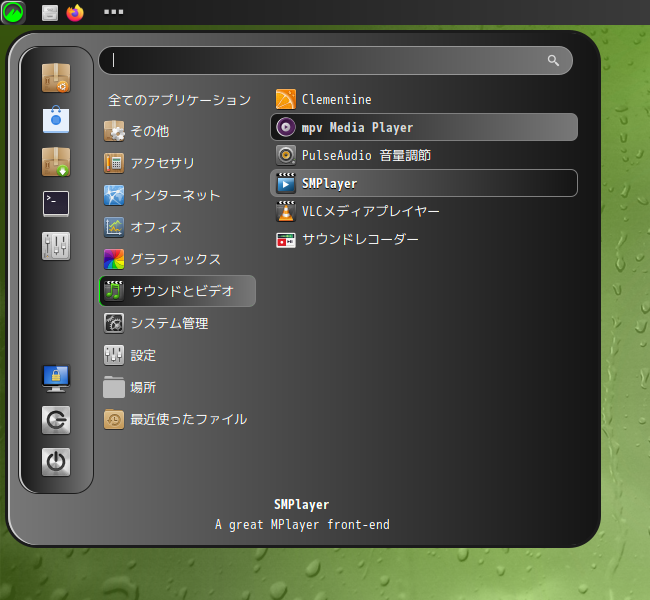The height and width of the screenshot is (600, 650).
Task: Select the サウンドとビデオ category
Action: pyautogui.click(x=178, y=291)
